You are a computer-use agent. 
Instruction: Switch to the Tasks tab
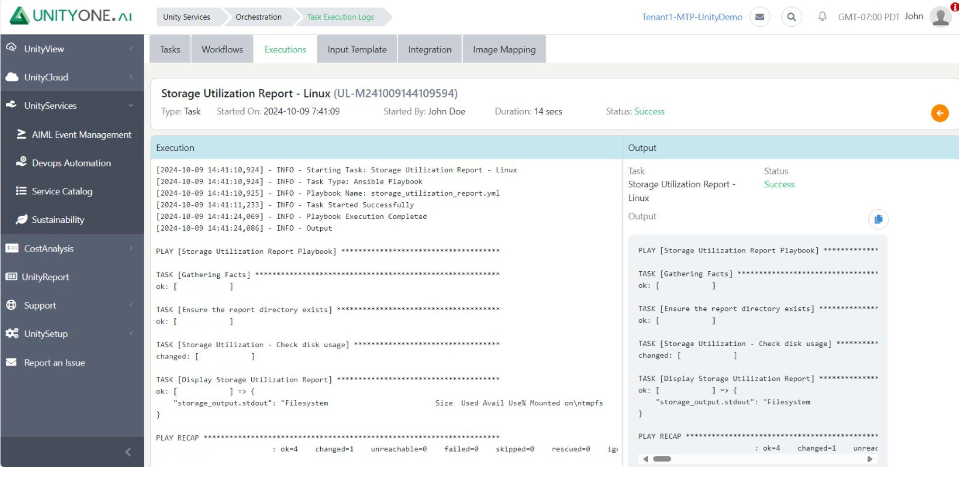(x=170, y=49)
